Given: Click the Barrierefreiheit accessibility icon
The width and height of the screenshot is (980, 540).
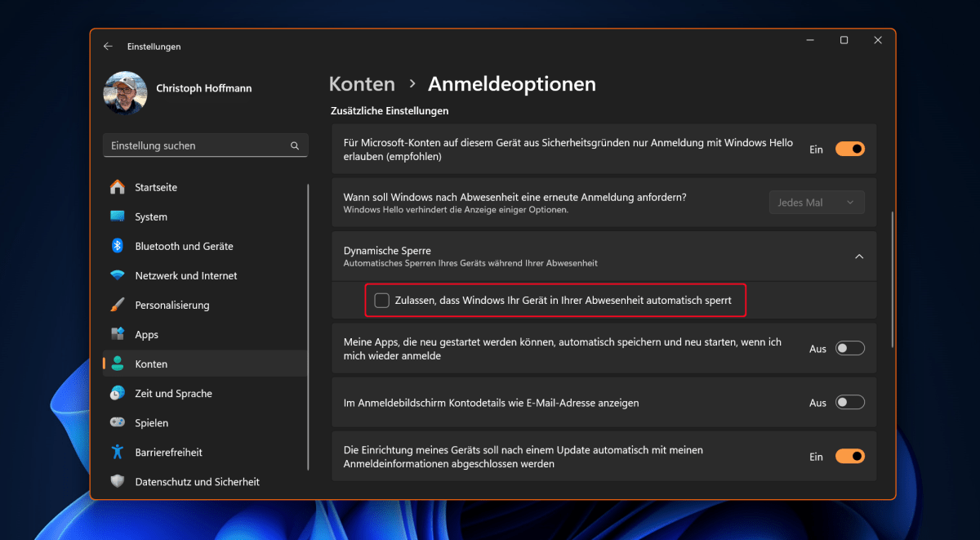Looking at the screenshot, I should 118,452.
